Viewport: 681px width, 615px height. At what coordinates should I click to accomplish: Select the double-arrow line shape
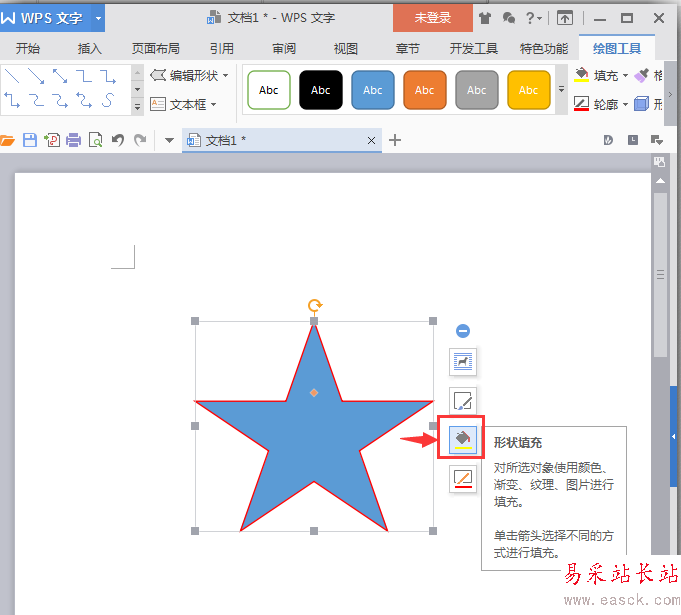60,76
